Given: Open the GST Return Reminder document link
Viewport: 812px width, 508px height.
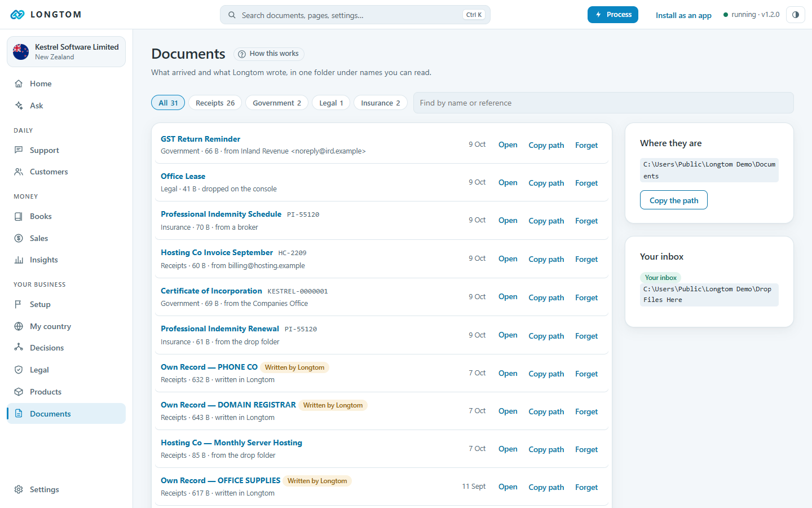Looking at the screenshot, I should point(200,139).
